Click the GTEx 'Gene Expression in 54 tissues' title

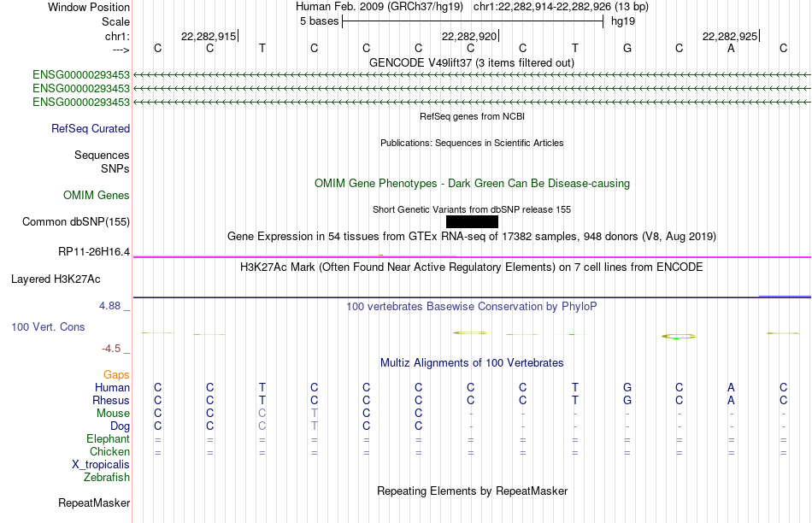(472, 236)
